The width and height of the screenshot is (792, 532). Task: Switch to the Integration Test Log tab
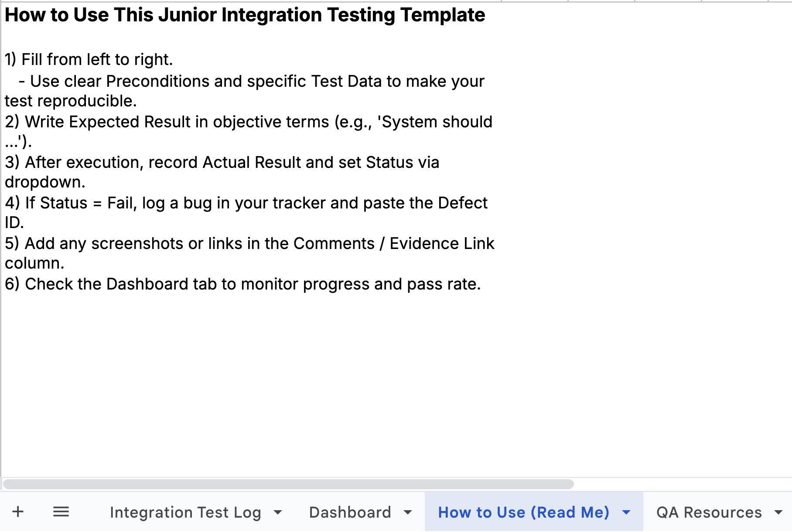[x=185, y=512]
